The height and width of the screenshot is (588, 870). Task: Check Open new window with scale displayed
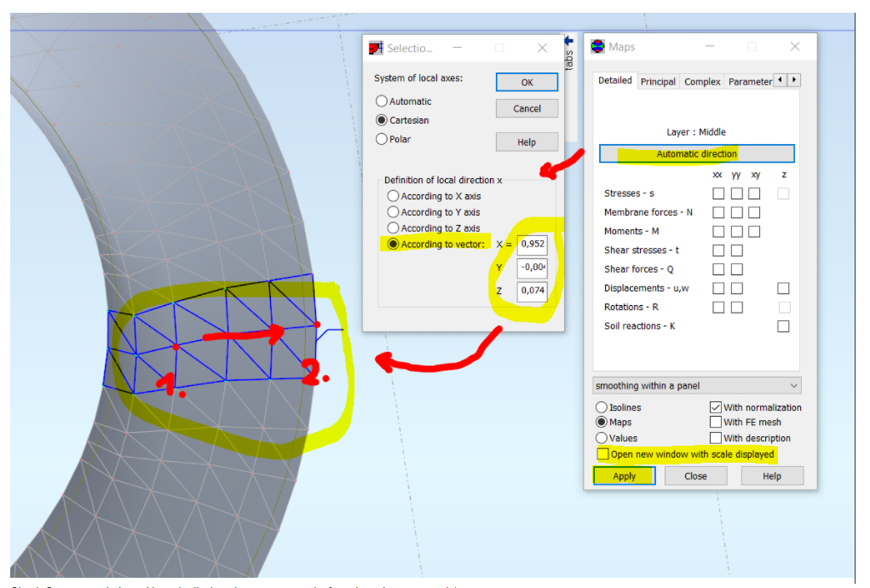602,454
